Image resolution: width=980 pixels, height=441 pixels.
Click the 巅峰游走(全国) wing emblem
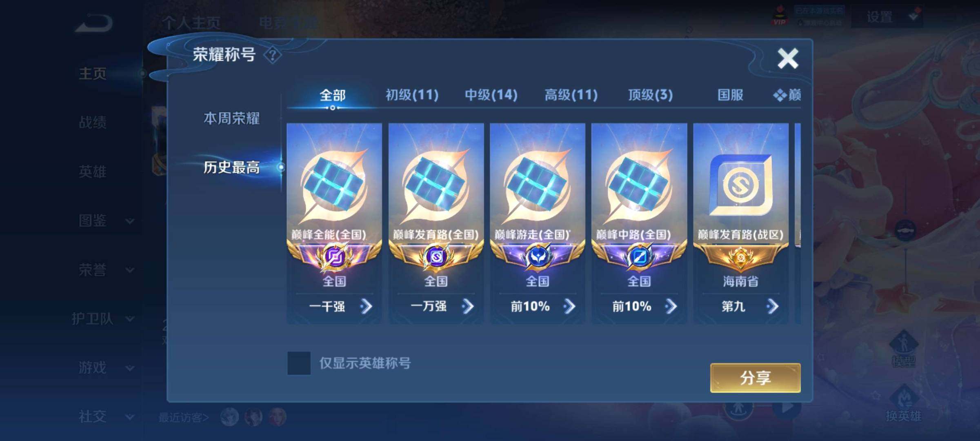pos(538,257)
